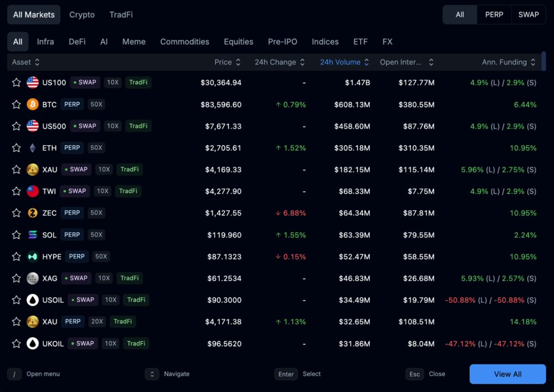
Task: Click the View All button
Action: tap(507, 374)
